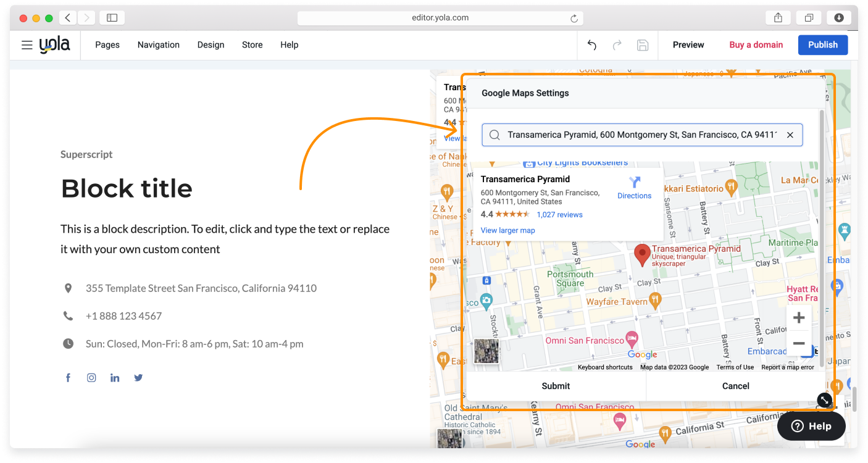Image resolution: width=868 pixels, height=463 pixels.
Task: Click the Twitter social icon
Action: [138, 378]
